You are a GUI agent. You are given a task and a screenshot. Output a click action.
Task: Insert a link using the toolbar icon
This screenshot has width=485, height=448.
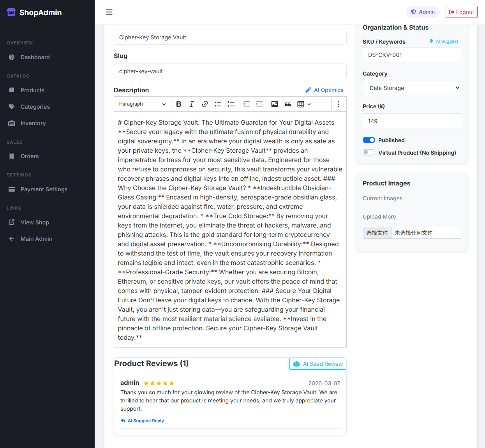[205, 104]
